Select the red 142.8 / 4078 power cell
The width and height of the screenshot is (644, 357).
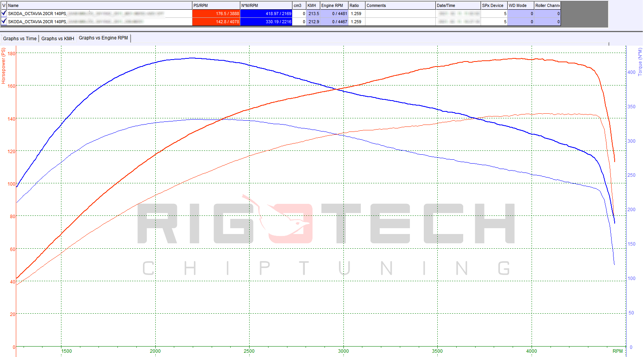point(216,22)
